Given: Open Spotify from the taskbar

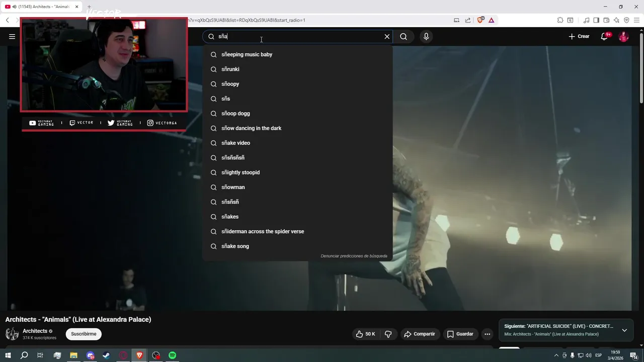Looking at the screenshot, I should [172, 355].
